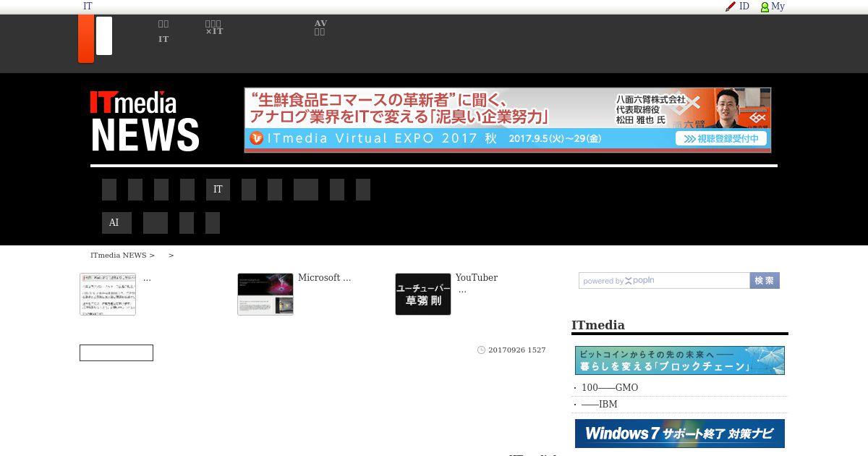Open the ——IBM sidebar link

click(x=600, y=405)
